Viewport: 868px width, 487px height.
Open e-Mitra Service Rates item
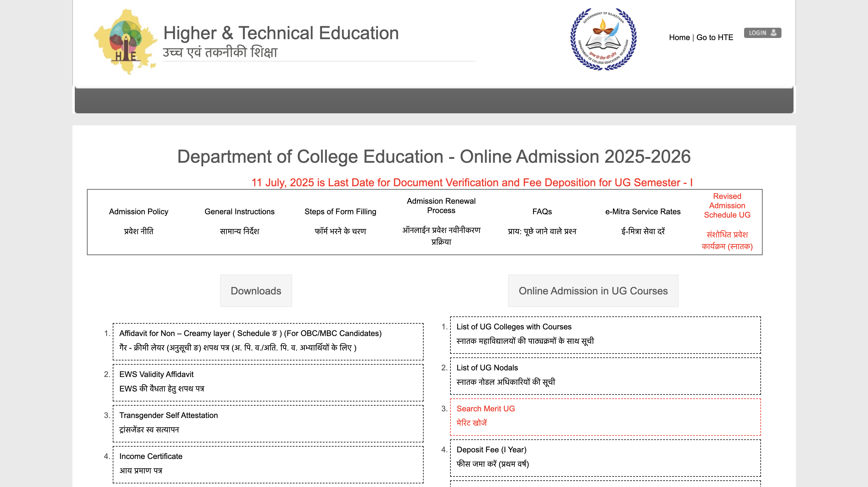tap(643, 212)
